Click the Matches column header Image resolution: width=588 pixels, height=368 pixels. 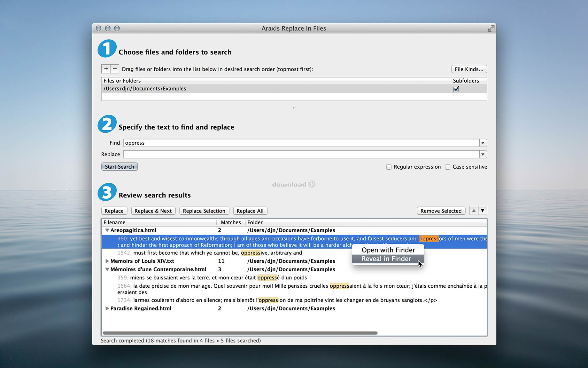pyautogui.click(x=231, y=222)
